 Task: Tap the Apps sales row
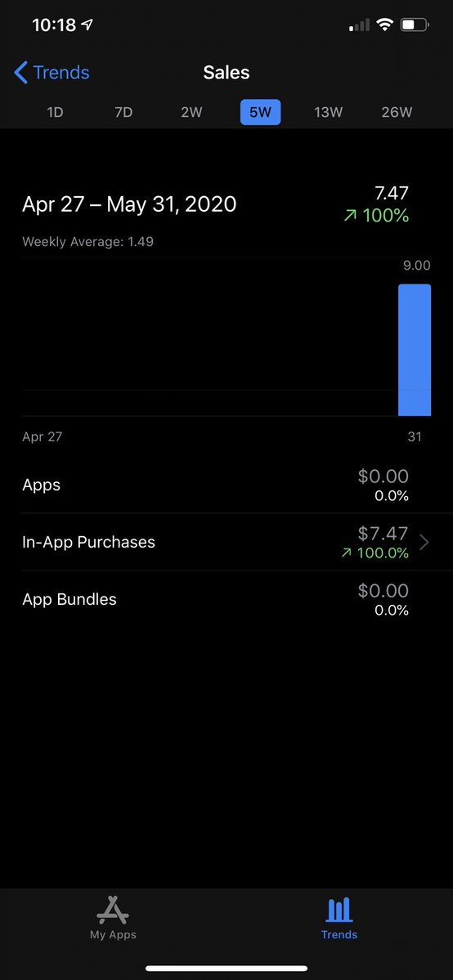(x=226, y=485)
